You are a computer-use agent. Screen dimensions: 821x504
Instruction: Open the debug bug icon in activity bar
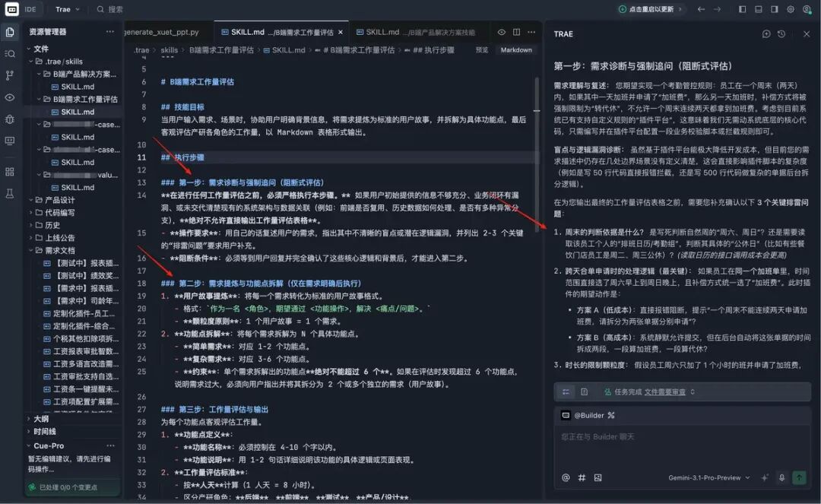tap(10, 119)
